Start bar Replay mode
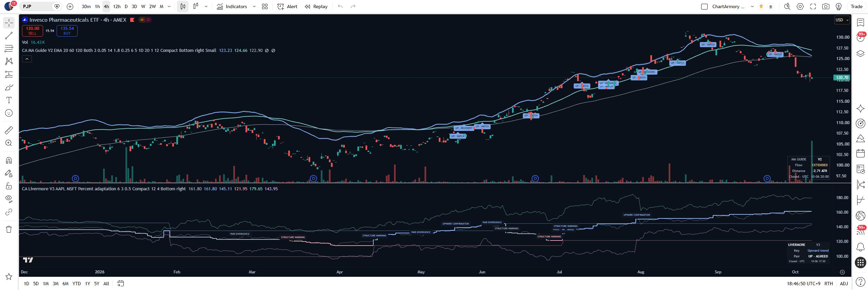The height and width of the screenshot is (290, 868). click(x=316, y=6)
